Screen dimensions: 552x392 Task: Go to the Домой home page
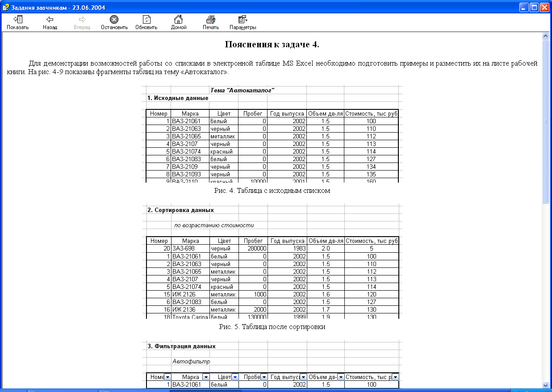point(178,22)
